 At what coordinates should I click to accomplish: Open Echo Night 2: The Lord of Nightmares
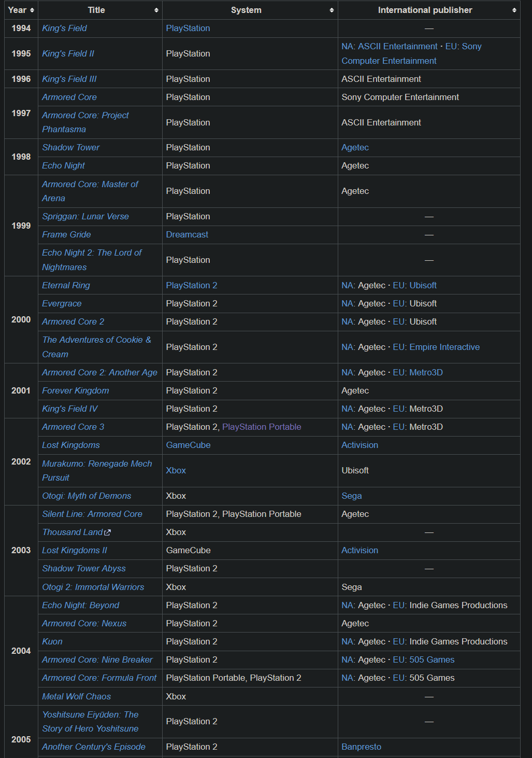(x=92, y=260)
